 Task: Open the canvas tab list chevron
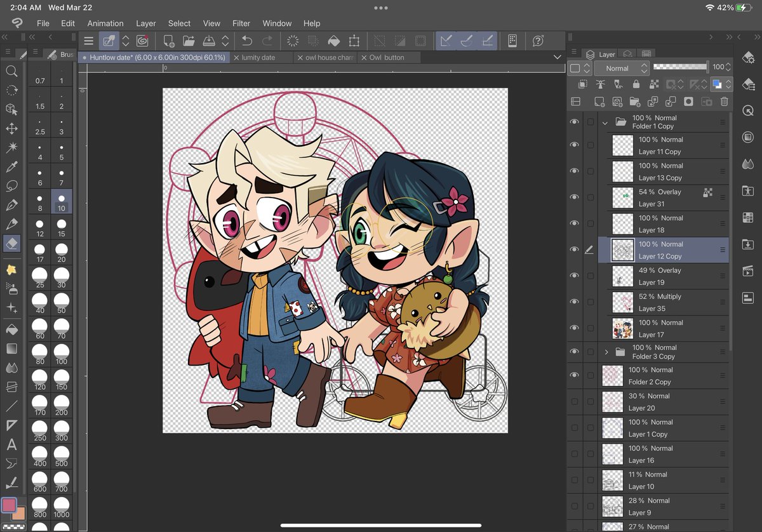(x=558, y=57)
